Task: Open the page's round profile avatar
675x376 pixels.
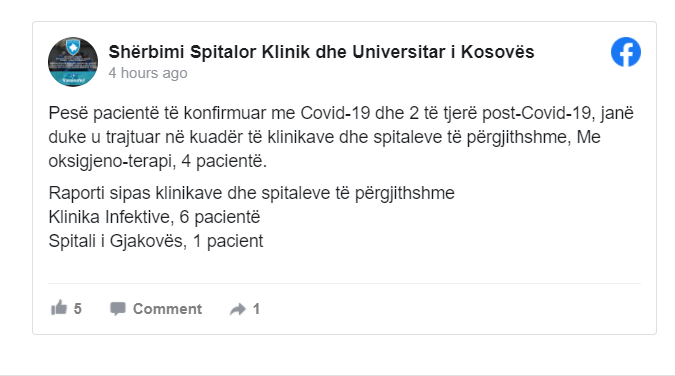Action: point(73,62)
